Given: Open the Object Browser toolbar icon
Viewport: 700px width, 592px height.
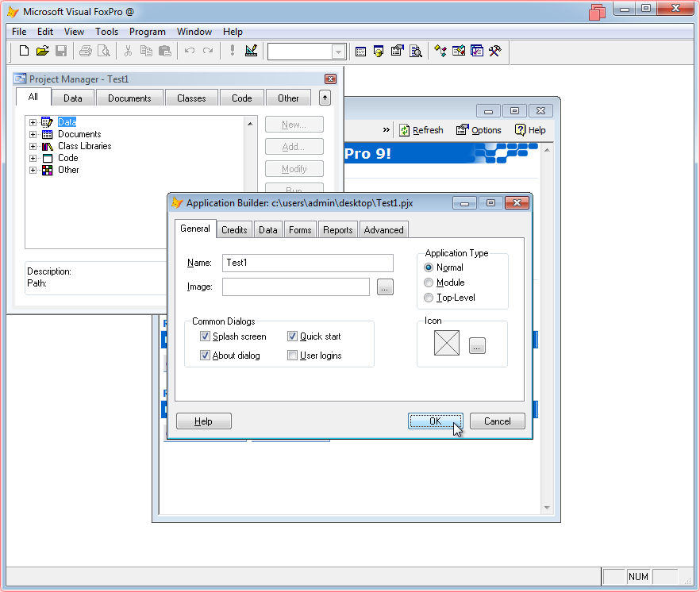Looking at the screenshot, I should 459,51.
